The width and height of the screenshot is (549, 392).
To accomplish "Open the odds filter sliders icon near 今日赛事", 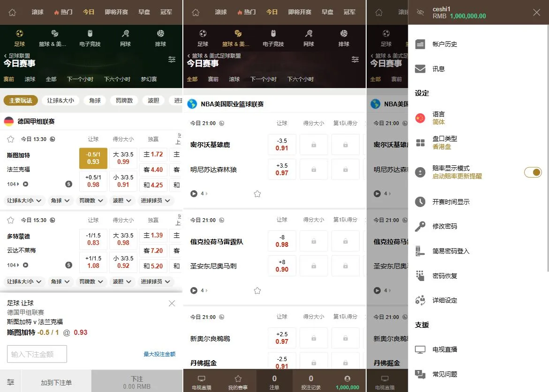I will [x=172, y=59].
